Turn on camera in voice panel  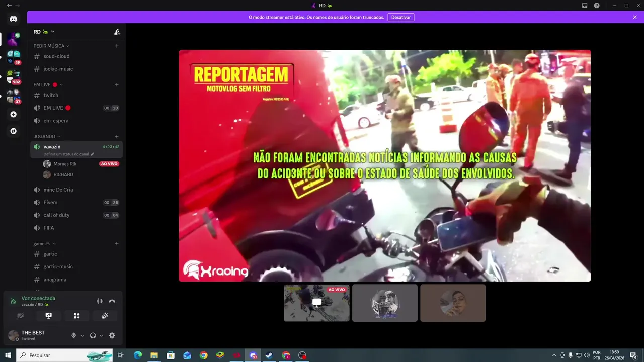[x=21, y=316]
